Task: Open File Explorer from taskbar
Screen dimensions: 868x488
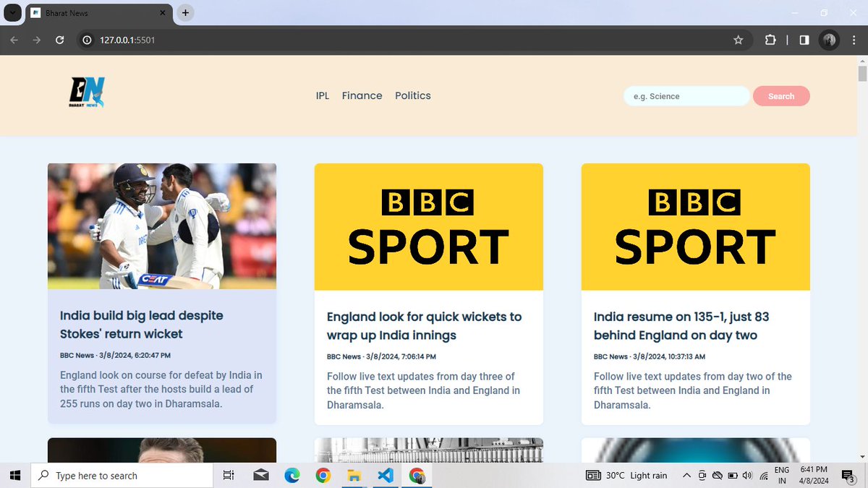Action: pos(354,475)
